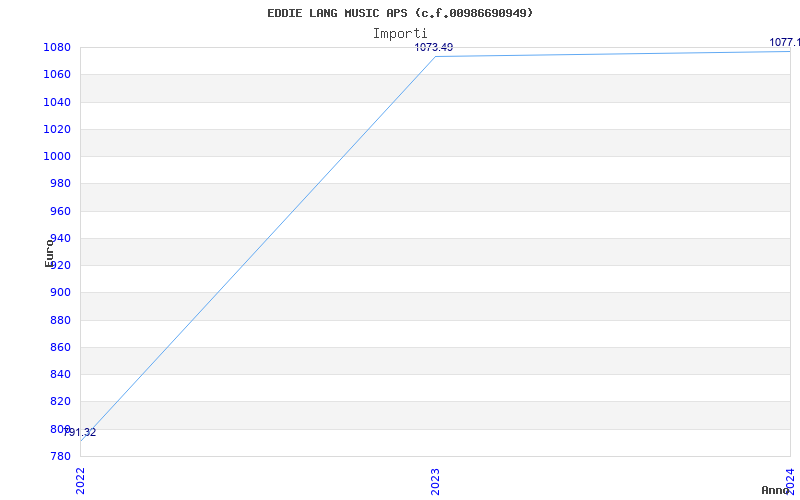Click the line's 2023 data point
The image size is (800, 500).
[435, 56]
